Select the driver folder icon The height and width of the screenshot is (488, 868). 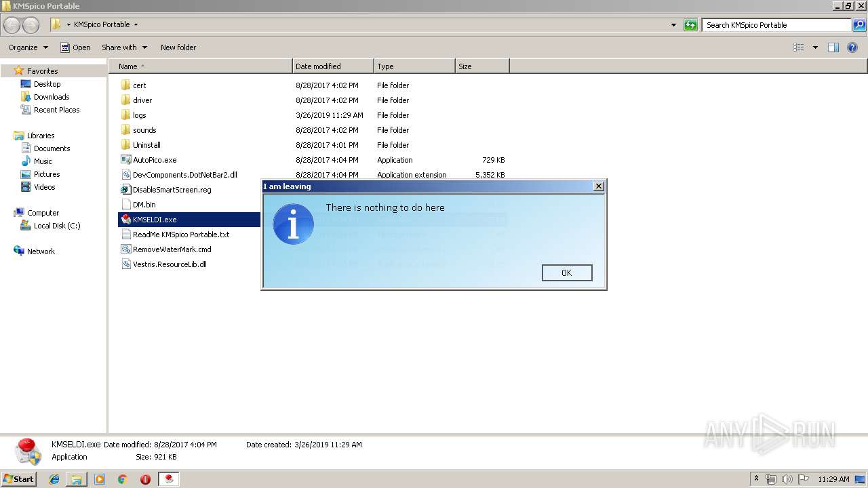tap(125, 100)
